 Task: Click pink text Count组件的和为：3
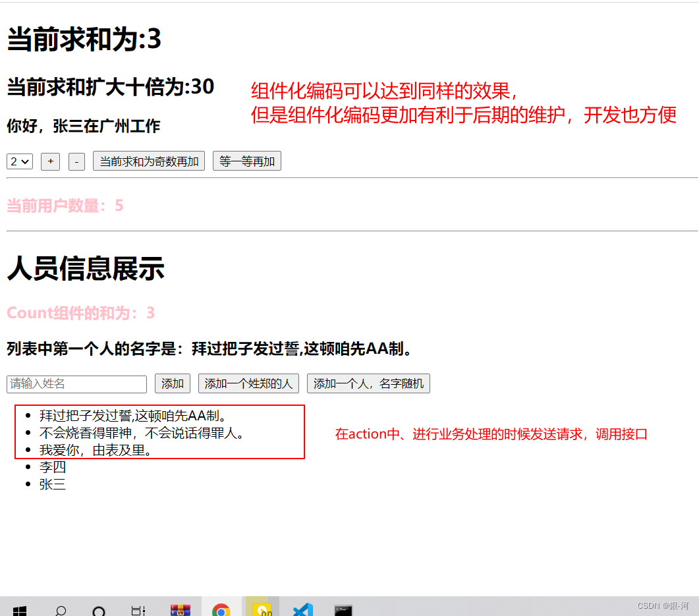80,313
